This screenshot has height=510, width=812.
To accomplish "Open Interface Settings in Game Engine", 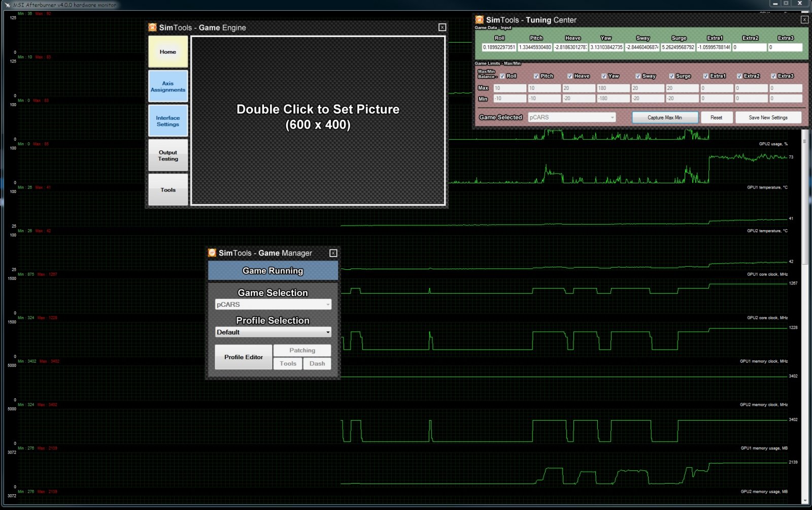I will [x=168, y=121].
